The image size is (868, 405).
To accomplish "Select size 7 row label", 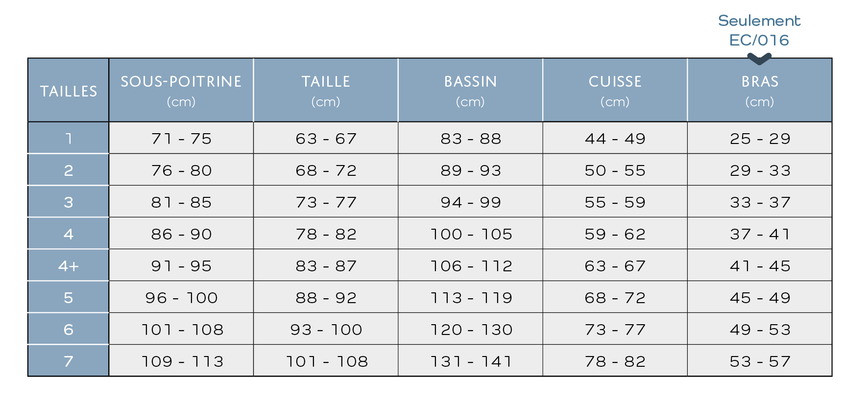I will click(69, 361).
